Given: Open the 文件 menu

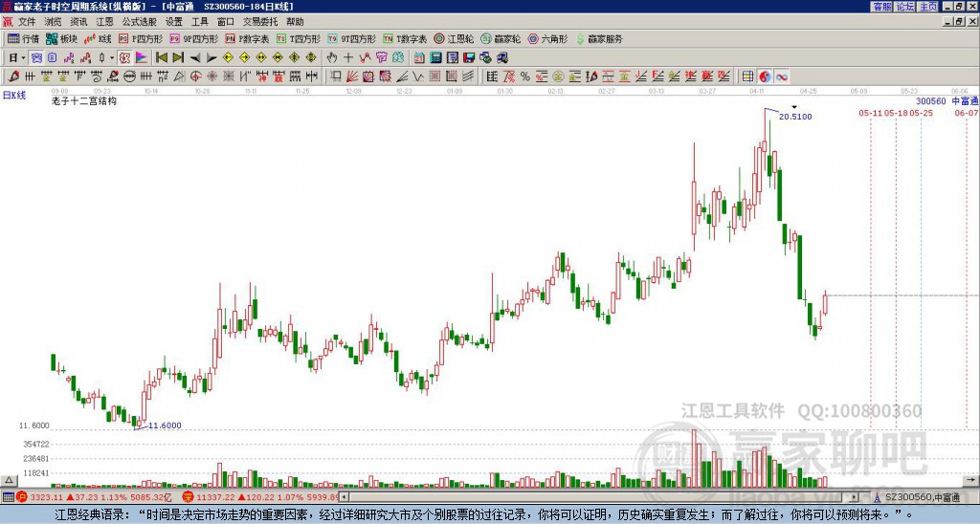Looking at the screenshot, I should point(27,22).
